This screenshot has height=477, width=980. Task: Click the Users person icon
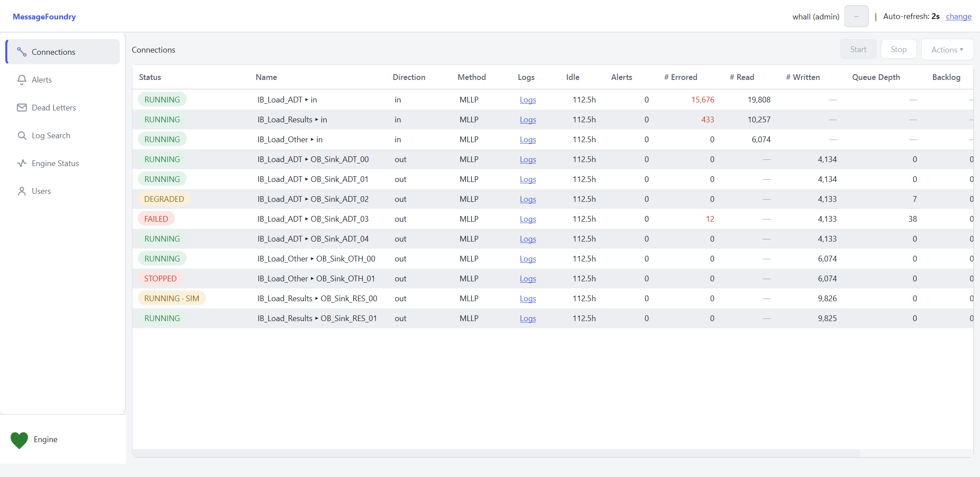(x=22, y=191)
